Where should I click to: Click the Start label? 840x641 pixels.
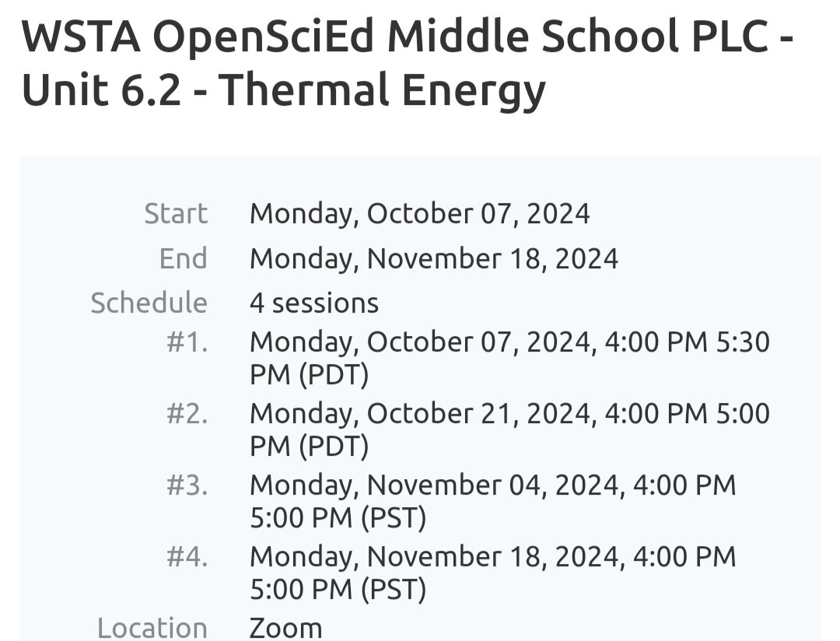(176, 214)
